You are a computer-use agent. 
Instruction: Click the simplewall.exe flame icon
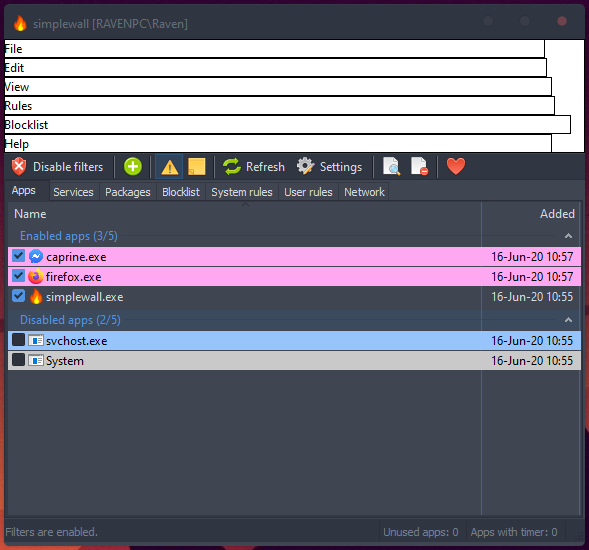[x=36, y=297]
